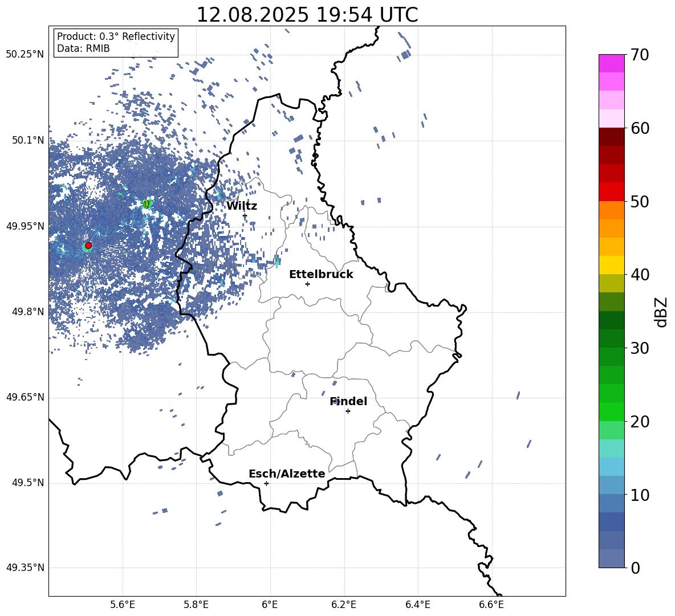Click the 6°E longitude label

click(270, 605)
